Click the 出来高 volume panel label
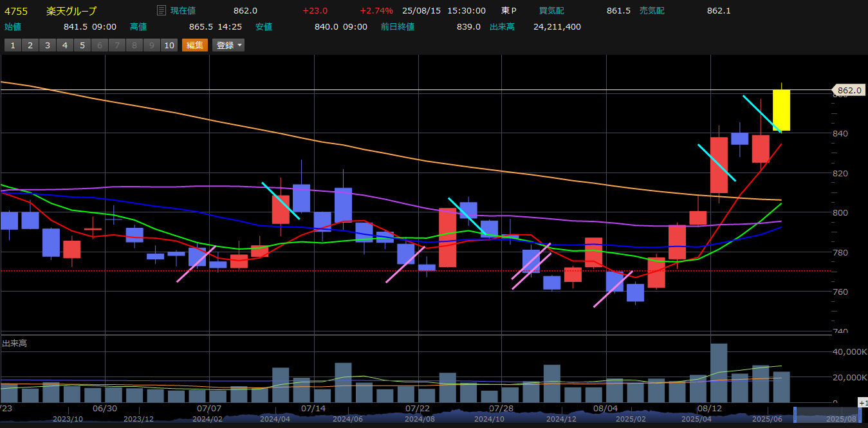This screenshot has height=428, width=868. coord(14,344)
